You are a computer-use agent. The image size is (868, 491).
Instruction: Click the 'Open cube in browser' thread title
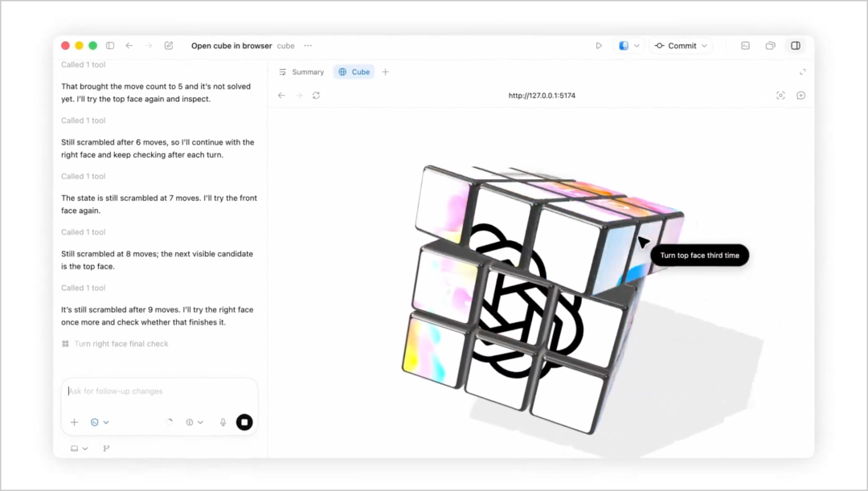point(231,46)
